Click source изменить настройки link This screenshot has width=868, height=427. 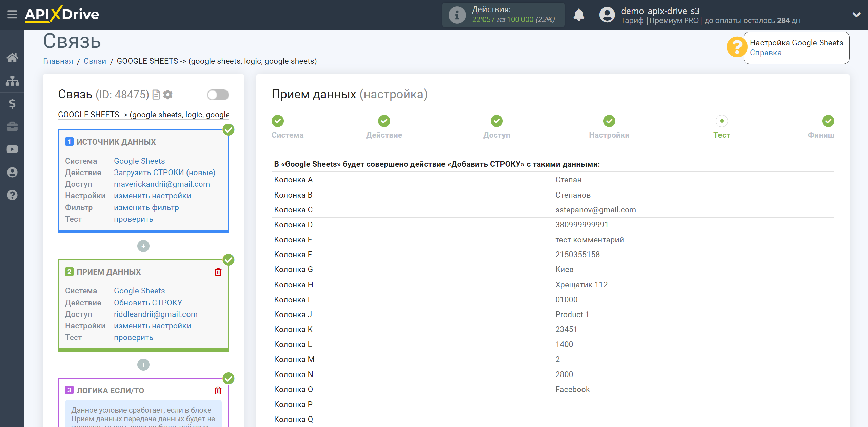click(x=153, y=196)
